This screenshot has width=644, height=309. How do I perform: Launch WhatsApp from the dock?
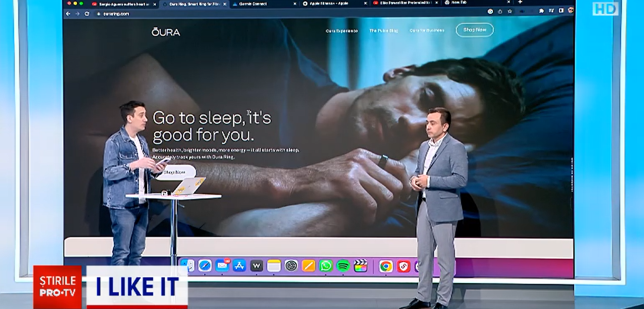[x=326, y=266]
